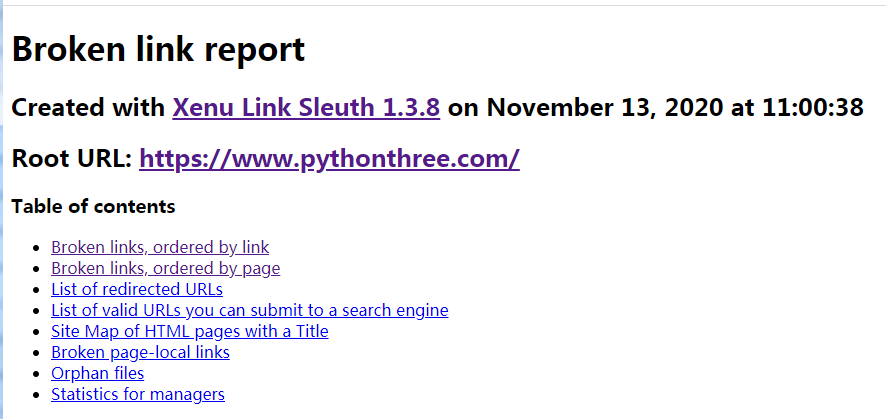Click the "Broken link report" heading
Image resolution: width=886 pixels, height=419 pixels.
158,49
